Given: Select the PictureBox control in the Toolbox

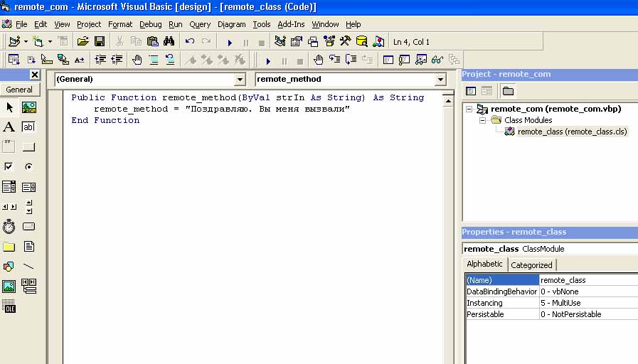Looking at the screenshot, I should pos(29,107).
